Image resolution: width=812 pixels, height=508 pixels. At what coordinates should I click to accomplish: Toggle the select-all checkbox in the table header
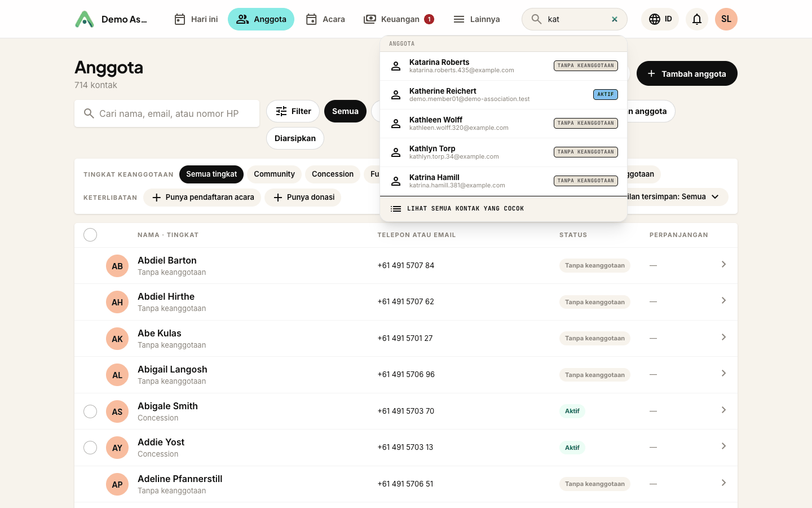coord(90,235)
